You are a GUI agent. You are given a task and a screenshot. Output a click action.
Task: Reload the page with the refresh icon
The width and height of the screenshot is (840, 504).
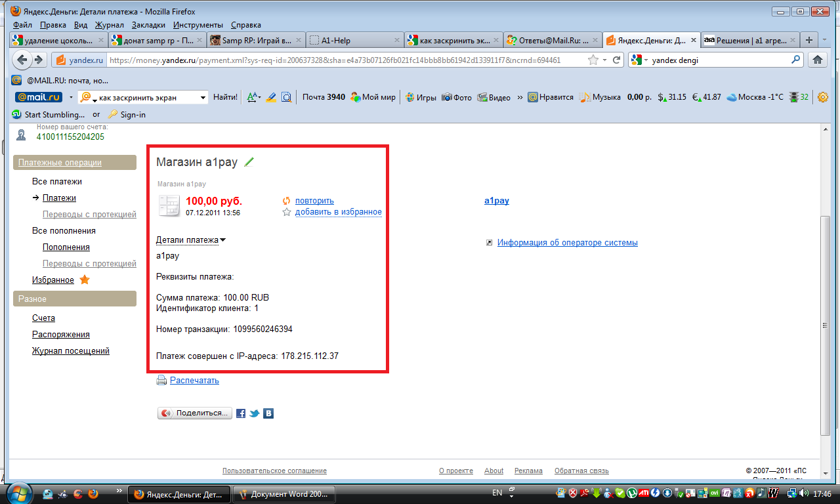pyautogui.click(x=617, y=60)
